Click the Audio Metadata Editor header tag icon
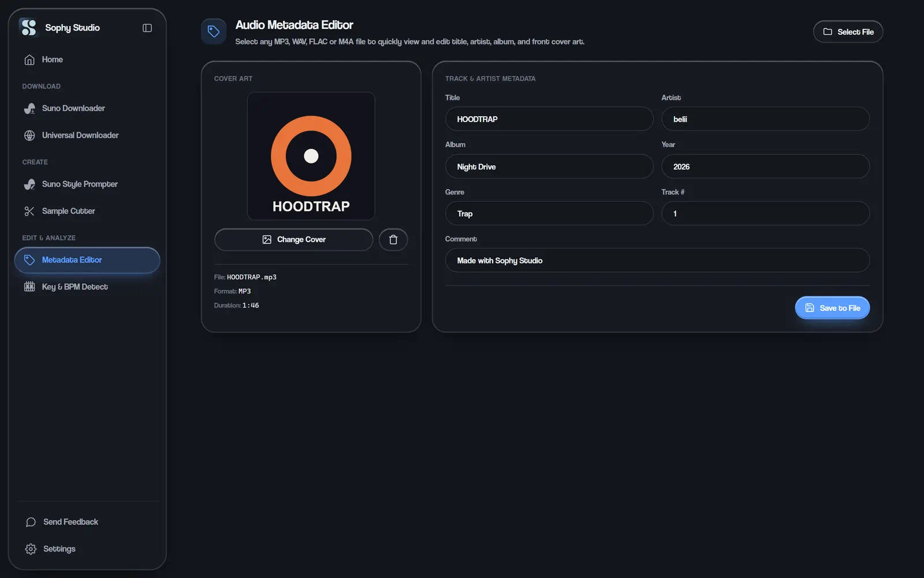This screenshot has width=924, height=578. [214, 31]
